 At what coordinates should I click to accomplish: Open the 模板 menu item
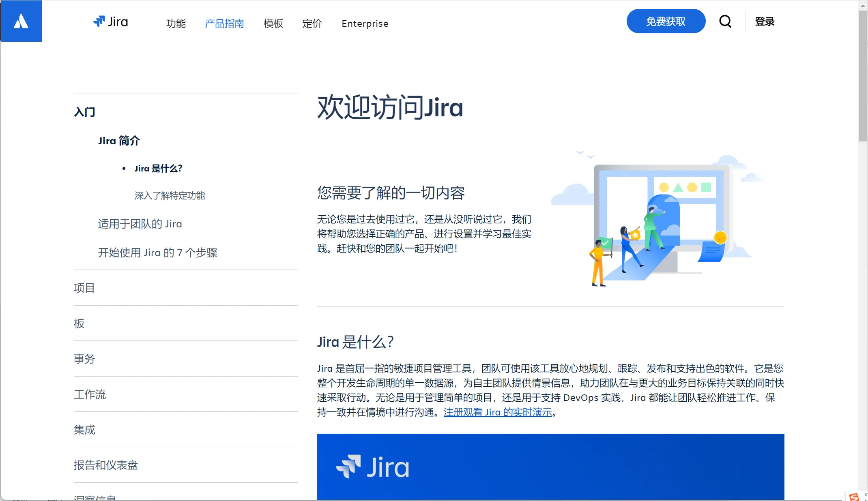pos(273,24)
